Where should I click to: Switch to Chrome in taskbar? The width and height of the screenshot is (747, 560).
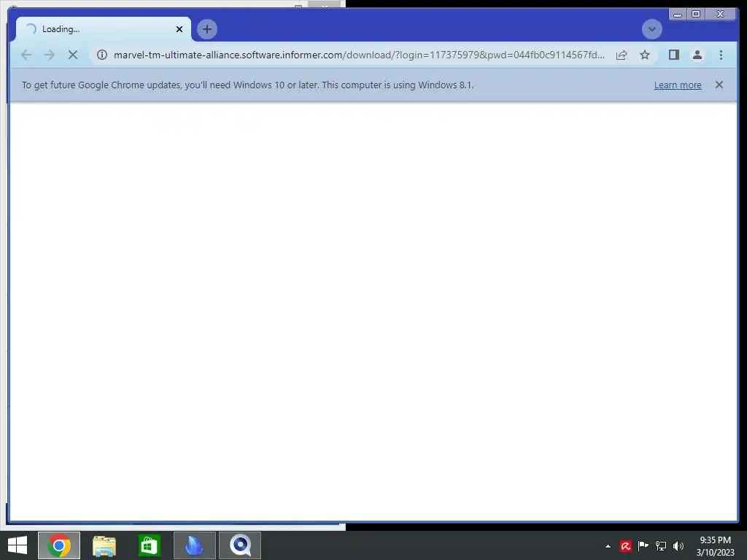[x=59, y=545]
